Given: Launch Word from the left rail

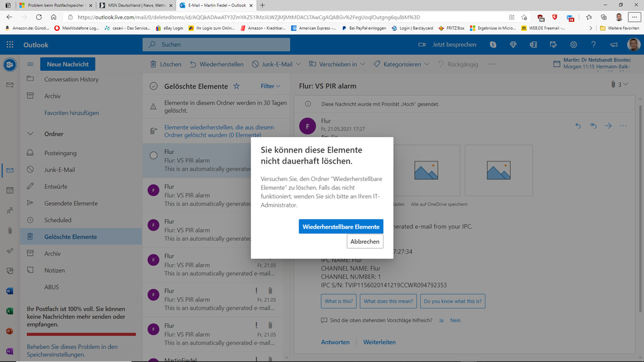Looking at the screenshot, I should [10, 291].
